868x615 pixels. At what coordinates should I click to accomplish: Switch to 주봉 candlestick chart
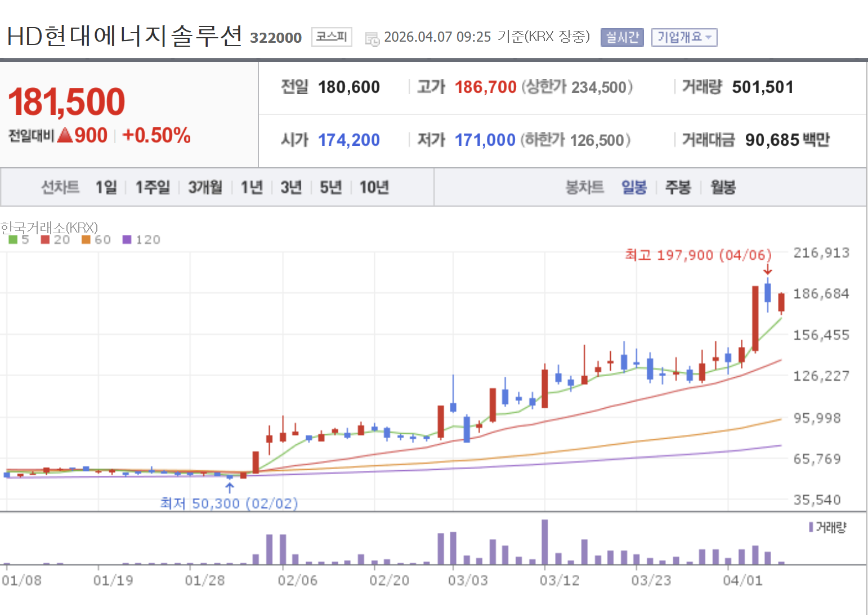[x=678, y=187]
